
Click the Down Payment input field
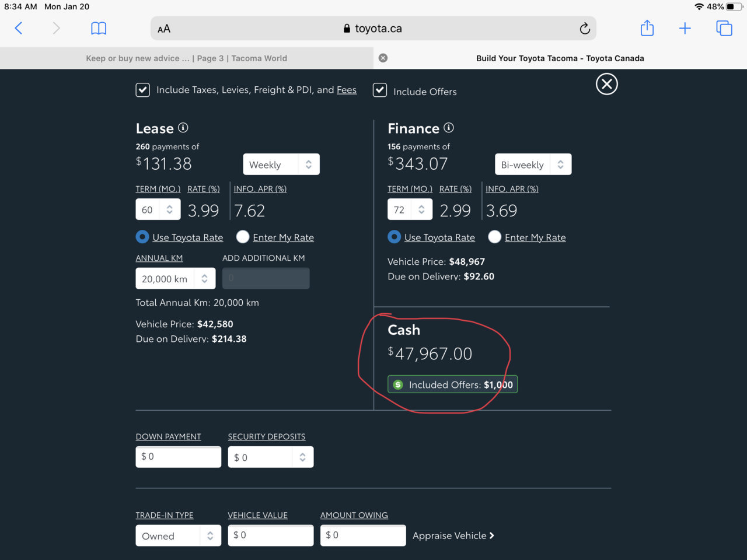[x=179, y=457]
